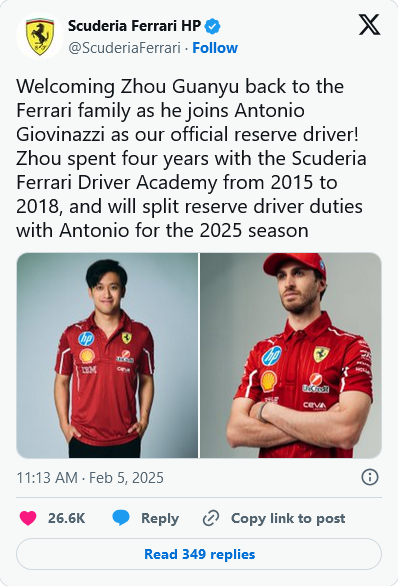Open the Scuderia Ferrari HP display name
Screen dimensions: 398x586
pyautogui.click(x=135, y=26)
